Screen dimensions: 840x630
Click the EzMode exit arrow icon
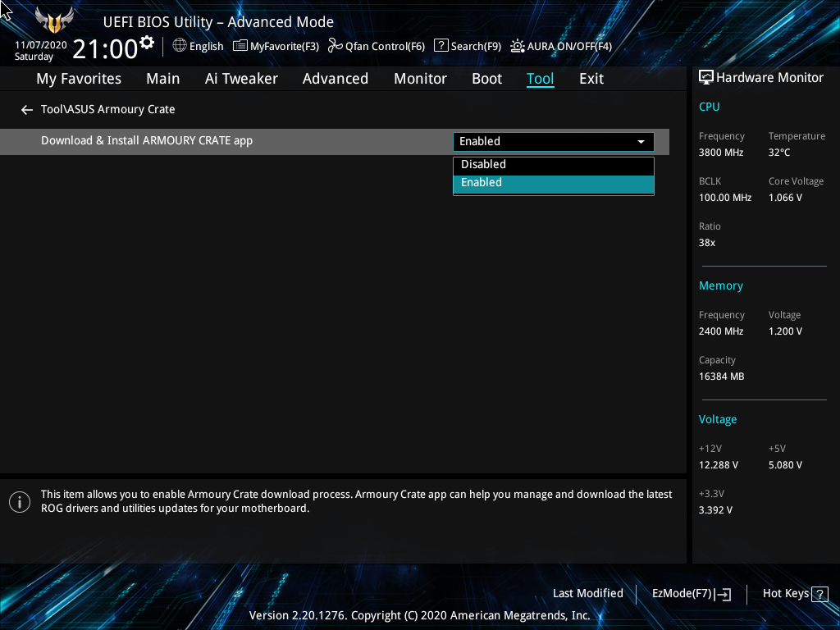coord(723,594)
